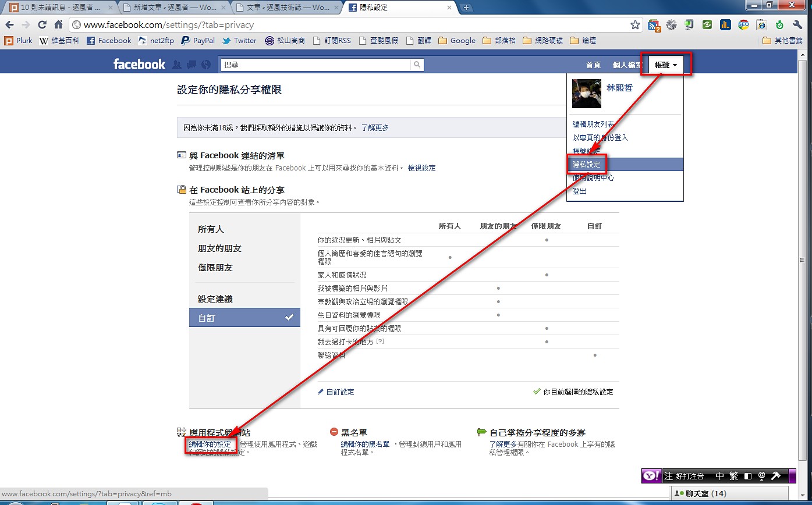The width and height of the screenshot is (812, 505).
Task: Open the SEO extension icon
Action: [x=743, y=25]
